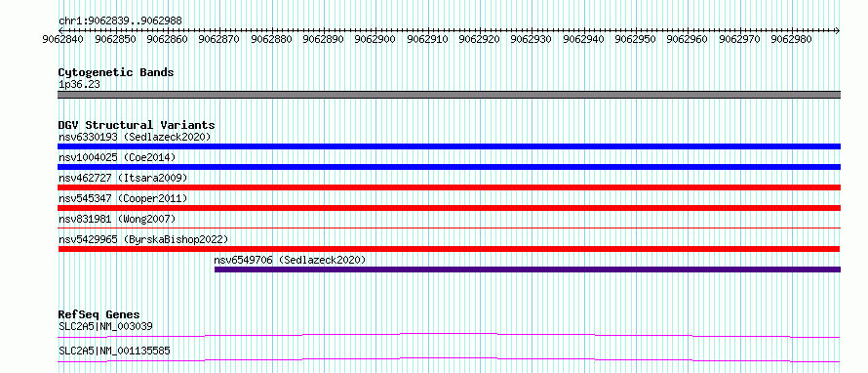Click the ruler's right arrow end

(837, 30)
